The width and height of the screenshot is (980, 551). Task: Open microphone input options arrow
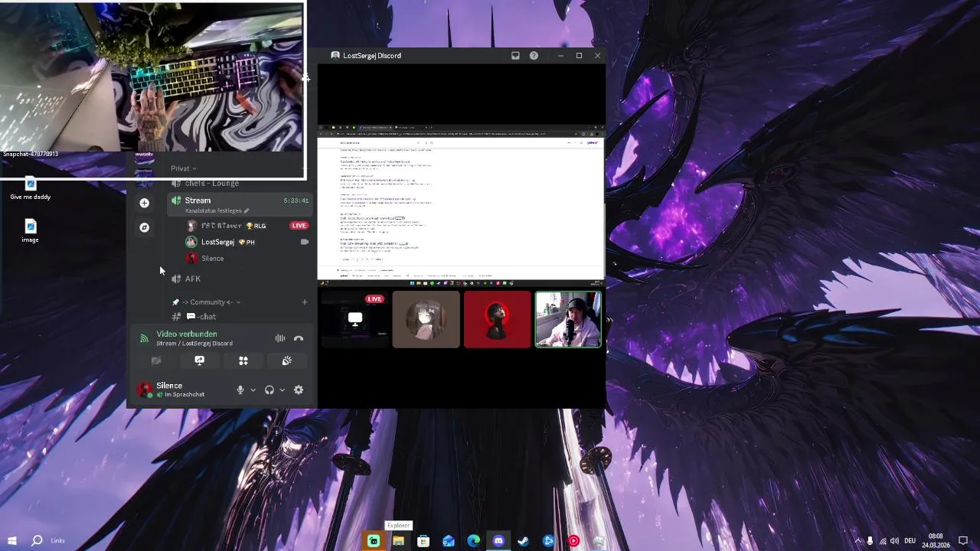(253, 390)
